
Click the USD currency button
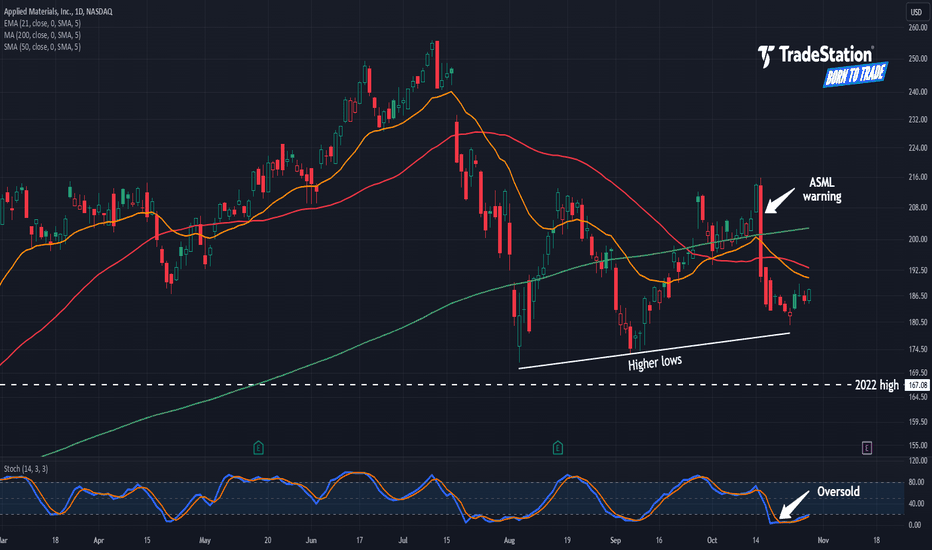pos(916,12)
